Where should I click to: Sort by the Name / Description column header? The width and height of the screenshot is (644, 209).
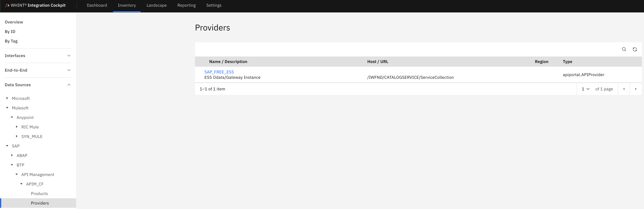(x=228, y=62)
